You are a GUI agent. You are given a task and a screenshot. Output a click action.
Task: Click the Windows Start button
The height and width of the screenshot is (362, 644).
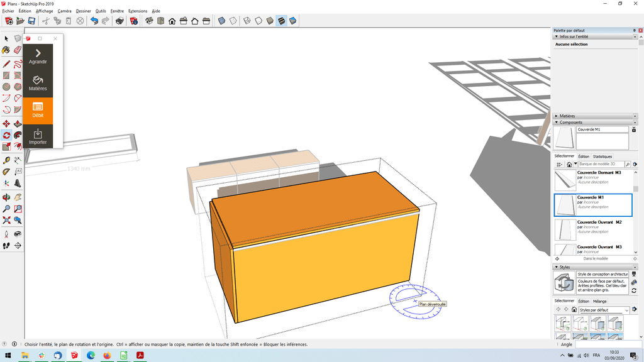pyautogui.click(x=8, y=356)
